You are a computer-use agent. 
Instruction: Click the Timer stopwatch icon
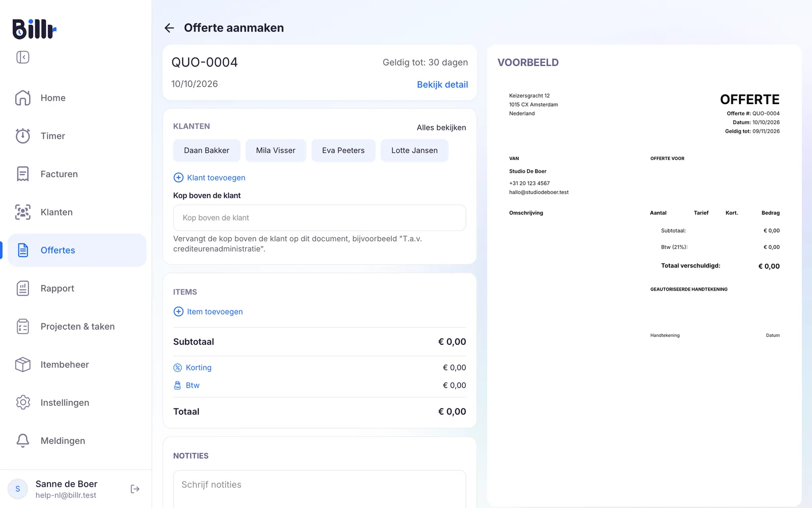click(x=23, y=136)
